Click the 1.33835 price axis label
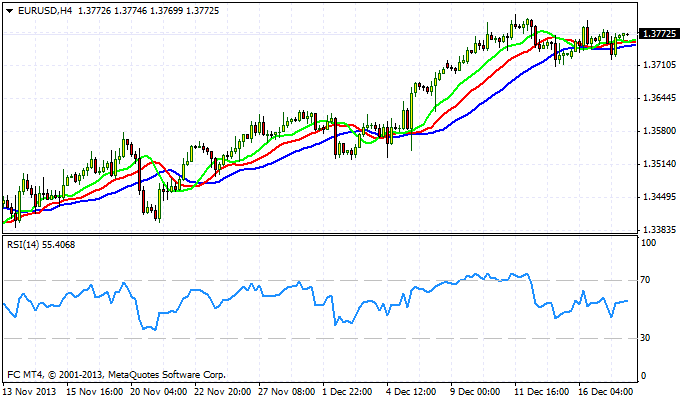680x400 pixels. [x=659, y=230]
